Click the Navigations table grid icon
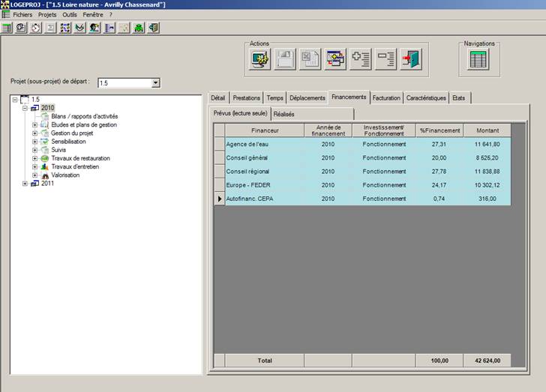This screenshot has height=392, width=546. pyautogui.click(x=479, y=59)
